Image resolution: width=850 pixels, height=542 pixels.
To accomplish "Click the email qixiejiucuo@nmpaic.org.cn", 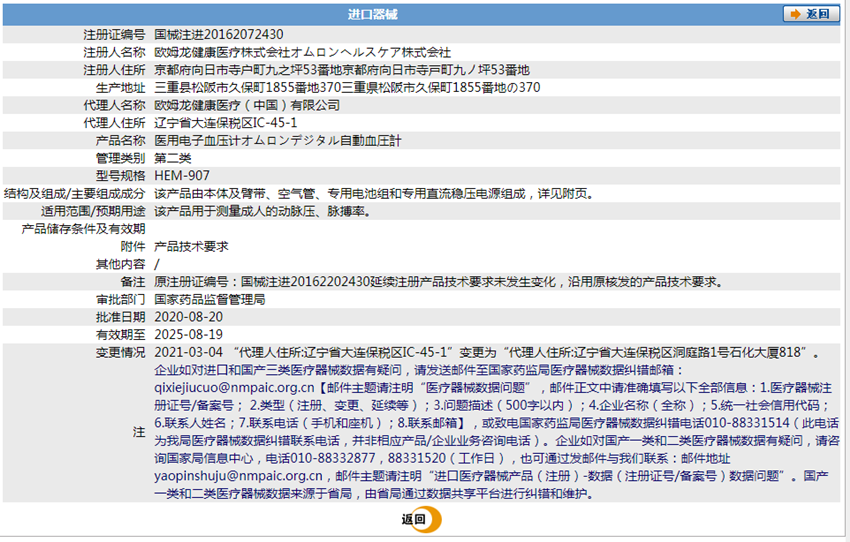I will pos(234,388).
